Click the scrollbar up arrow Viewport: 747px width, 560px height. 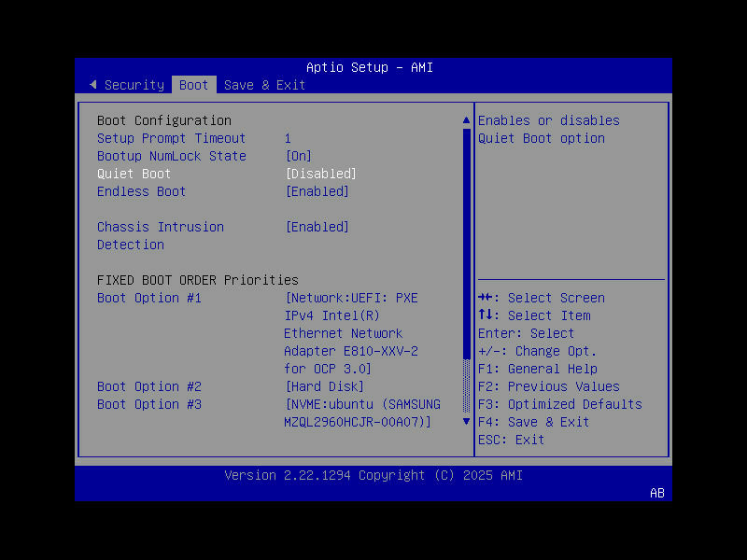[465, 119]
